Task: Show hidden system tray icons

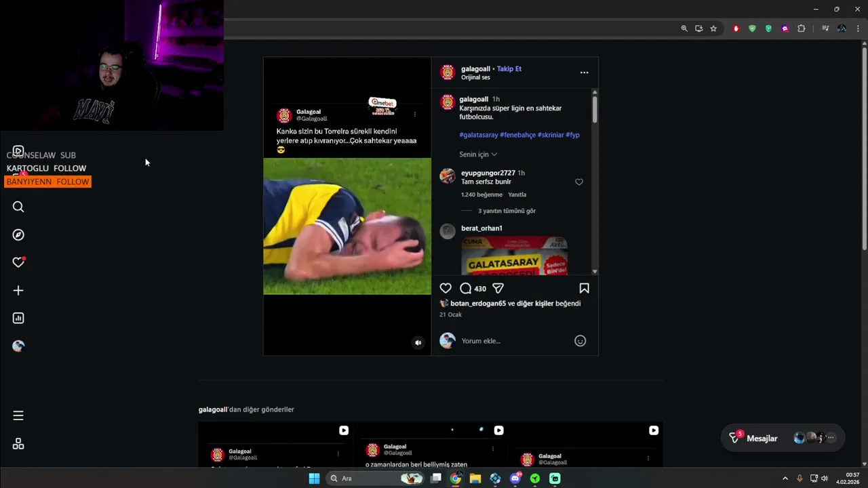Action: pyautogui.click(x=785, y=479)
